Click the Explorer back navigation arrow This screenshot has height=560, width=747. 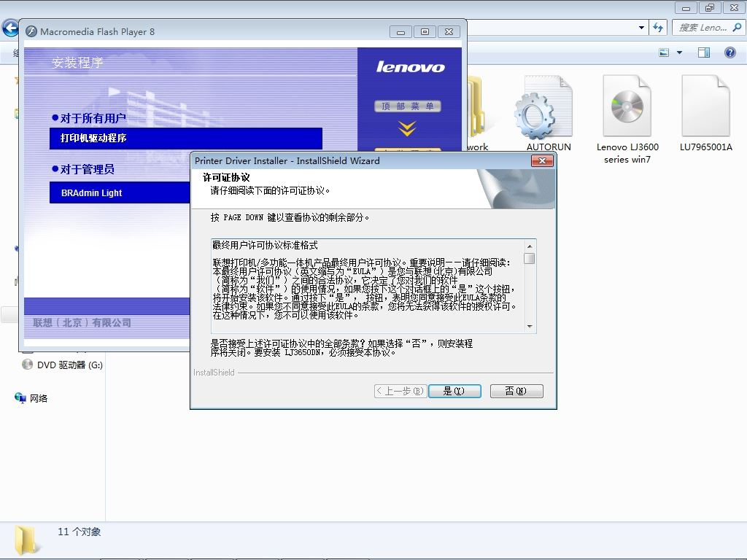[10, 28]
